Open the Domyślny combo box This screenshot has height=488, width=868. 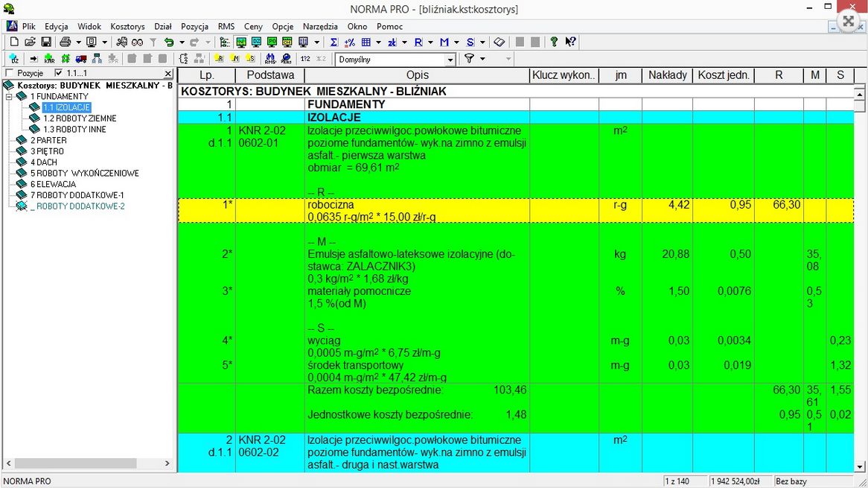(395, 60)
